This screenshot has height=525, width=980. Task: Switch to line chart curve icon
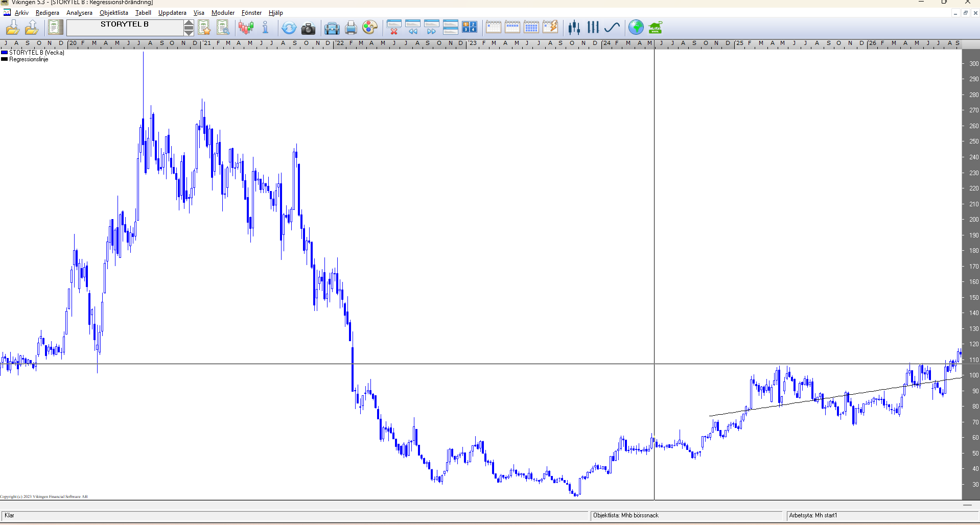(x=612, y=28)
